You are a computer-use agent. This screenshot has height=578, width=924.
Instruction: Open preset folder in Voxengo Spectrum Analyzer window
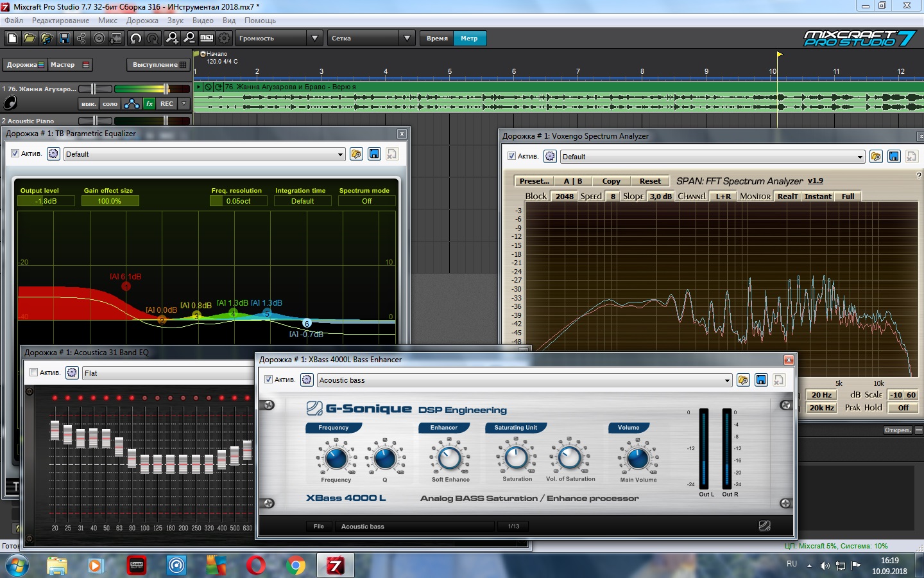[x=876, y=156]
